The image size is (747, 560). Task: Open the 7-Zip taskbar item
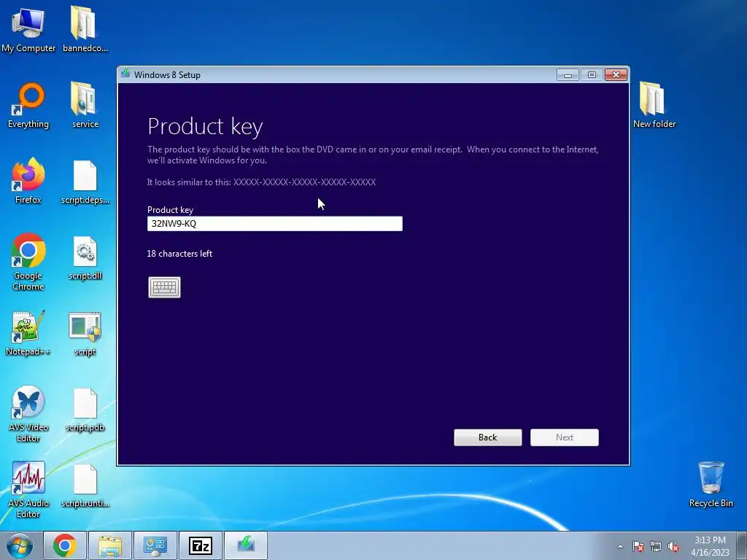(x=201, y=545)
